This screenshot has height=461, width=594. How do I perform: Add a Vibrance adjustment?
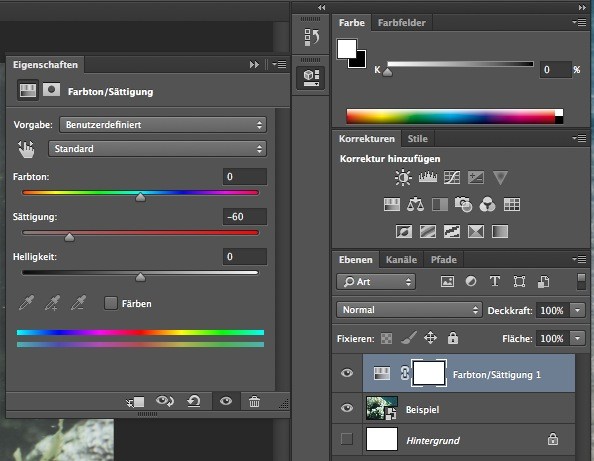pyautogui.click(x=500, y=178)
